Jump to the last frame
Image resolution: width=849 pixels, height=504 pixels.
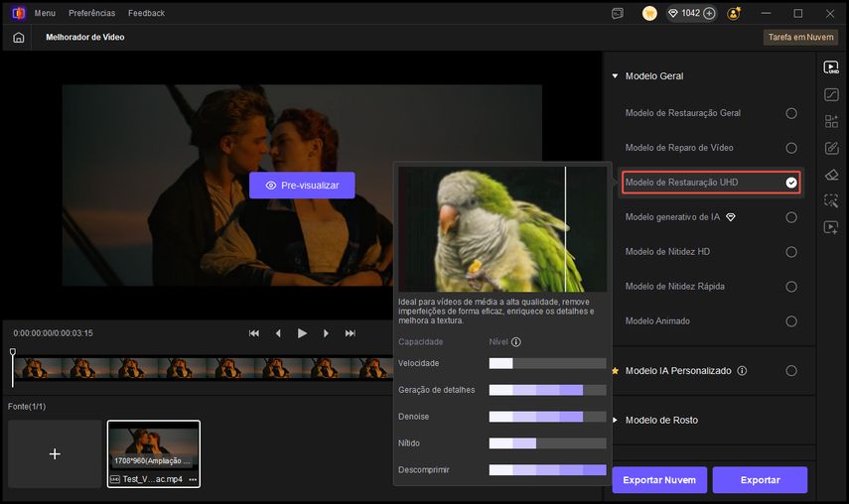(351, 333)
